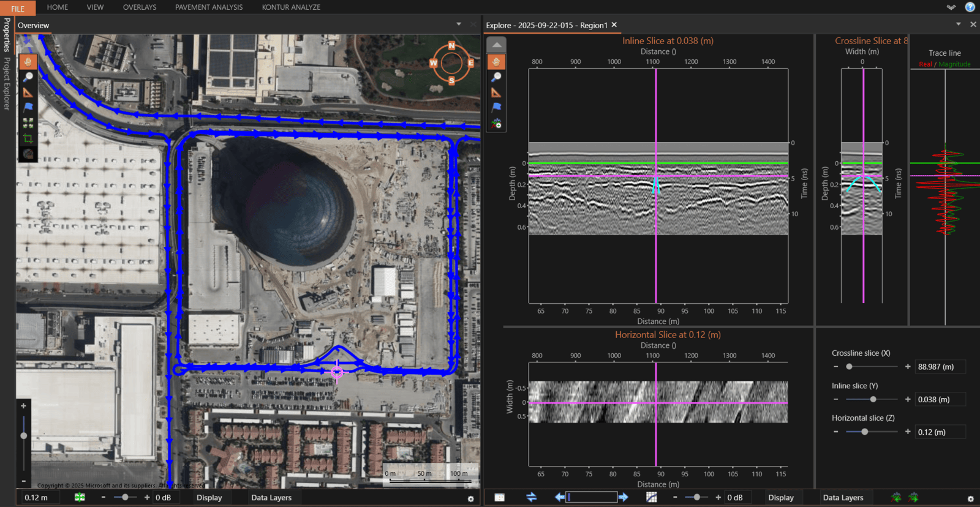The width and height of the screenshot is (980, 507).
Task: Open the Overview panel dropdown arrow
Action: tap(459, 24)
